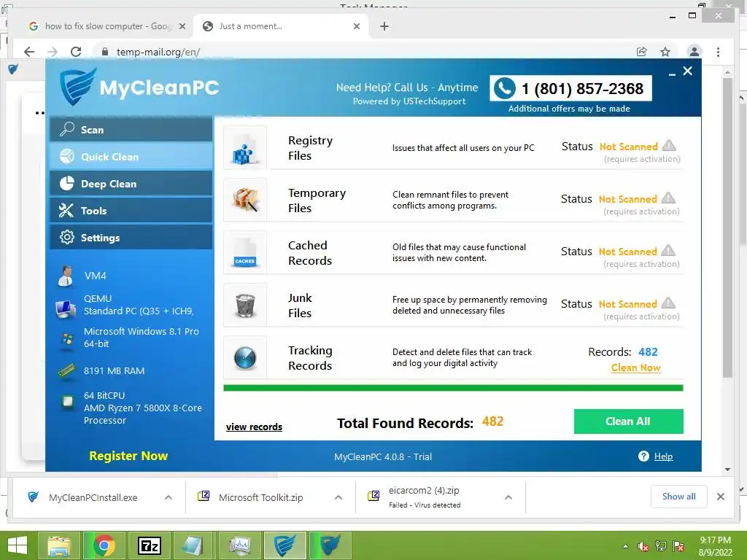The image size is (747, 560).
Task: Open the Chrome profile avatar
Action: (x=694, y=52)
